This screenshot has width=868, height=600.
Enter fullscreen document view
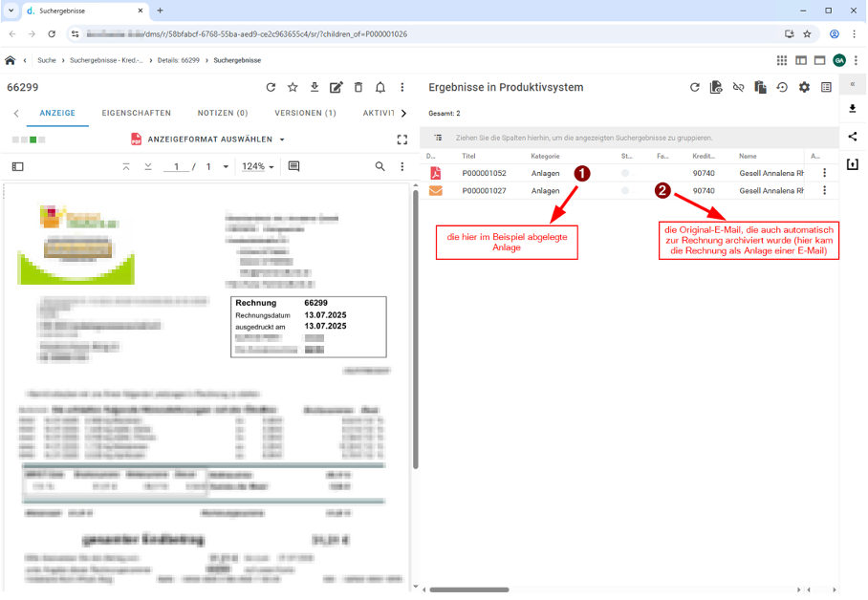[402, 139]
